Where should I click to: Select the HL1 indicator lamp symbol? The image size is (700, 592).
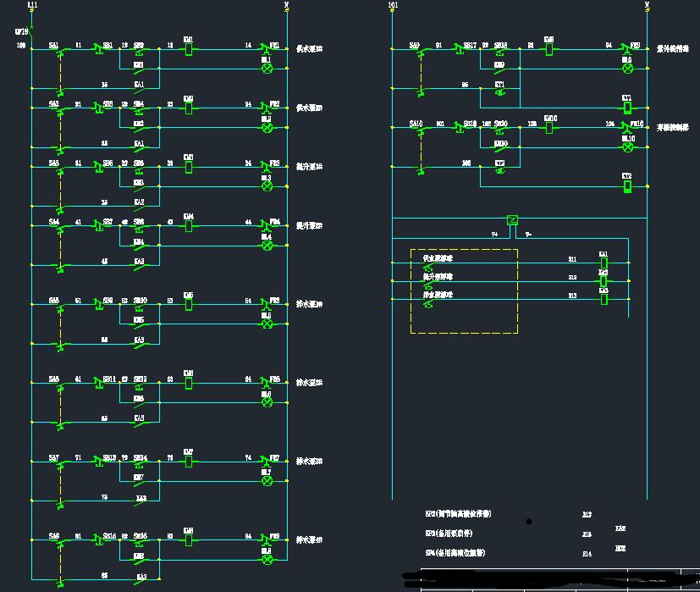point(267,69)
